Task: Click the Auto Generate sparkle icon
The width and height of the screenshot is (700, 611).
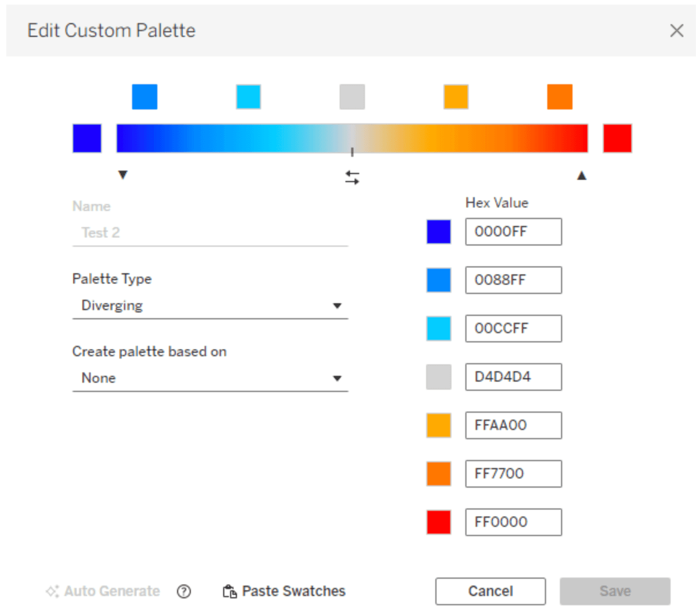Action: 52,591
